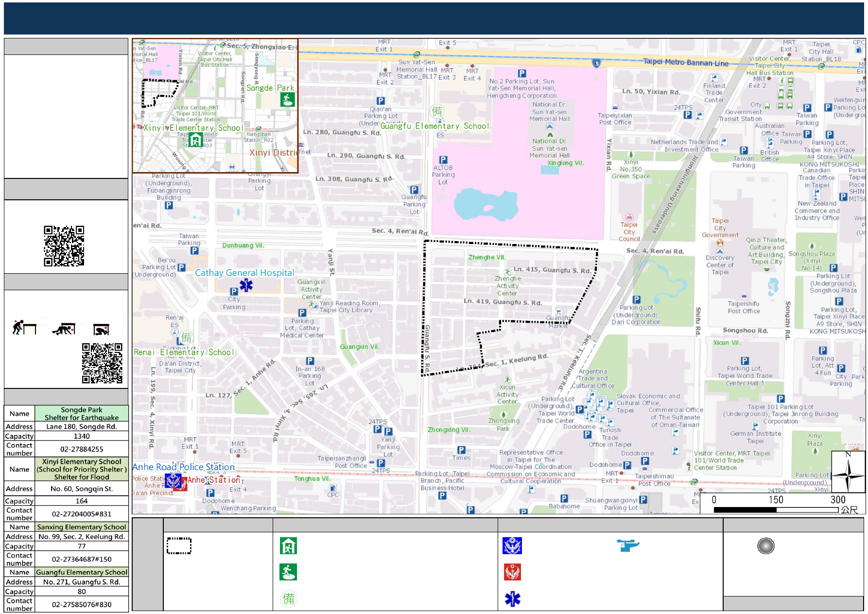Click the address 'No. 99, Sec. 2, Keelung Rd.'
The height and width of the screenshot is (614, 868).
[x=82, y=537]
